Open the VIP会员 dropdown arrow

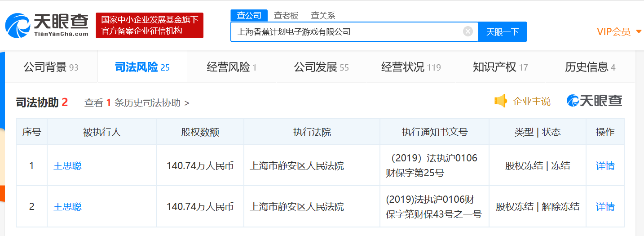coord(639,32)
